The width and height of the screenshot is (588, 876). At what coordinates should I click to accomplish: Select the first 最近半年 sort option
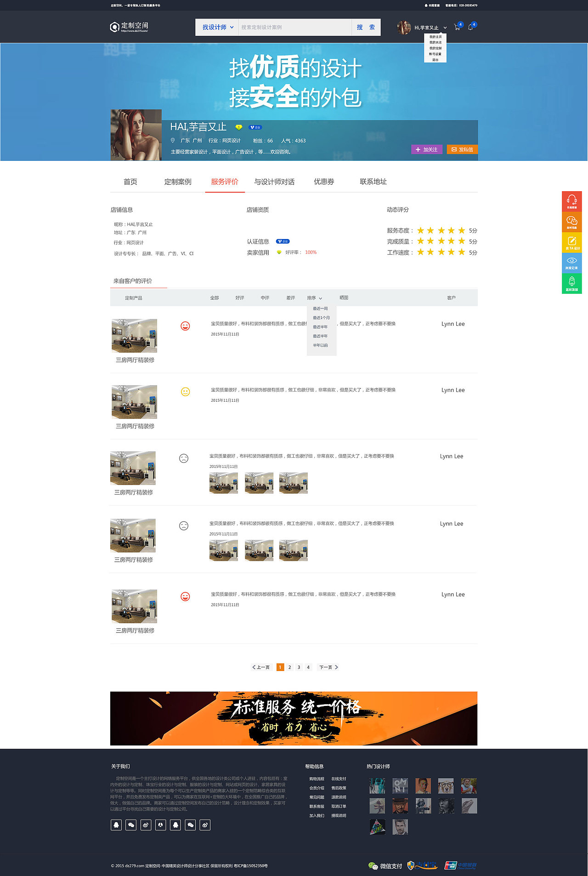[x=320, y=327]
